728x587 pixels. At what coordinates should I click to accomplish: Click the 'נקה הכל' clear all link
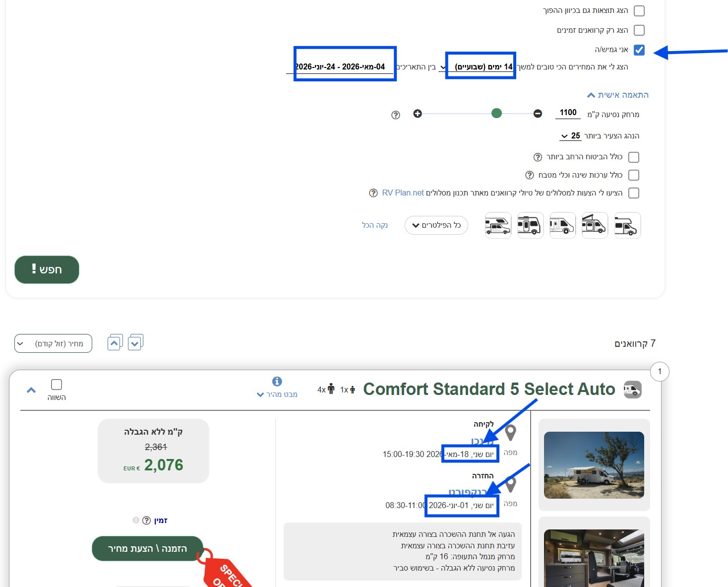(375, 225)
